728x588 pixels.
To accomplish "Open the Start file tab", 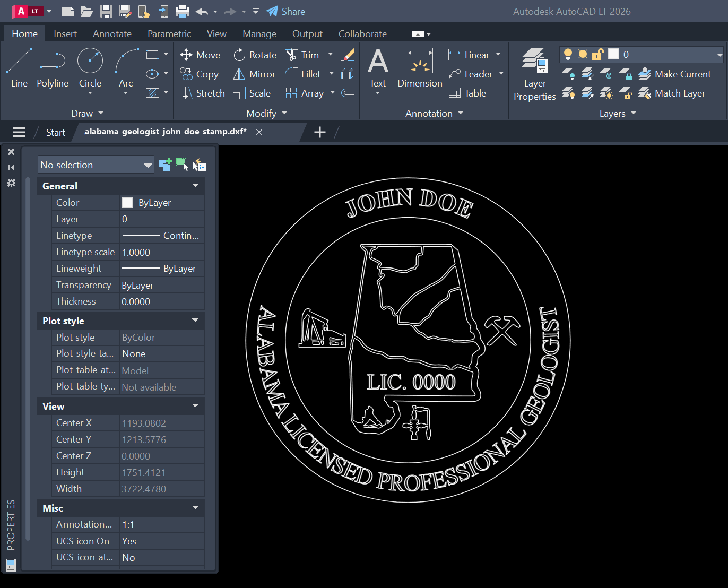I will click(x=56, y=133).
